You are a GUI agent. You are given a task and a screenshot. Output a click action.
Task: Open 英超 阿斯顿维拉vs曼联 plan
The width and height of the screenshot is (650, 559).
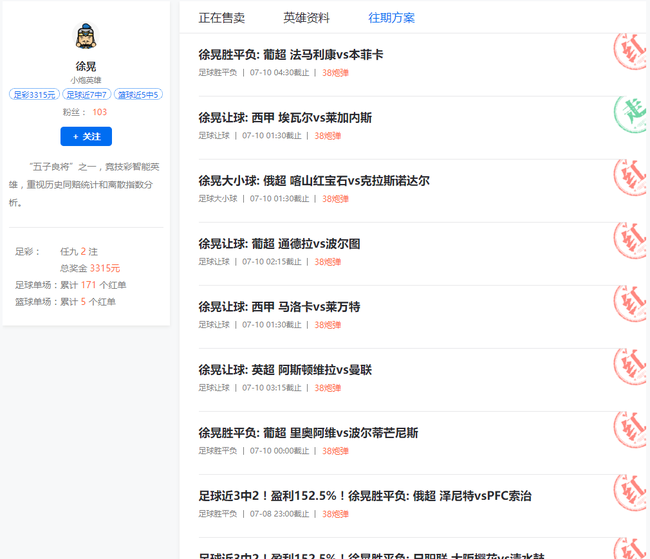[285, 370]
